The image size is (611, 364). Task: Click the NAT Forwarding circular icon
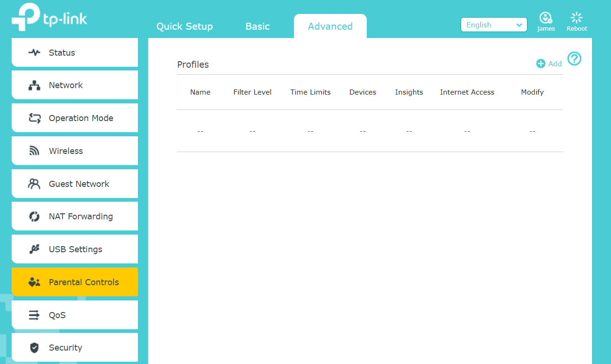point(34,217)
